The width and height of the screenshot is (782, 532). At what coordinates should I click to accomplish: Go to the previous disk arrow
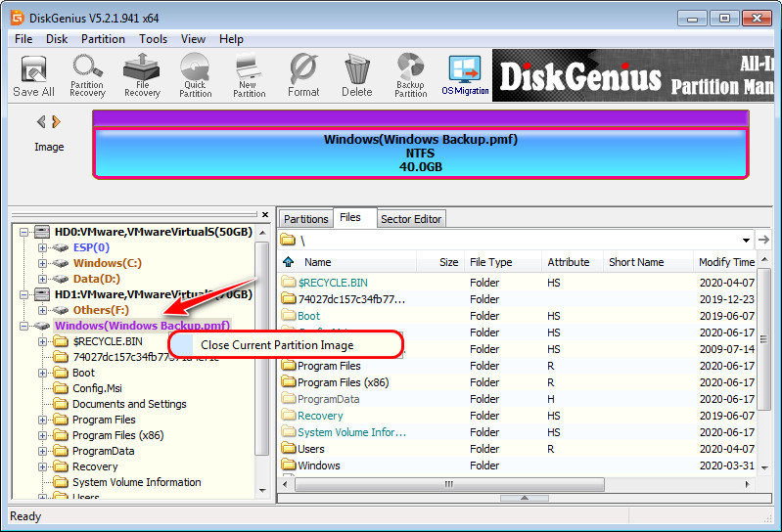point(41,121)
